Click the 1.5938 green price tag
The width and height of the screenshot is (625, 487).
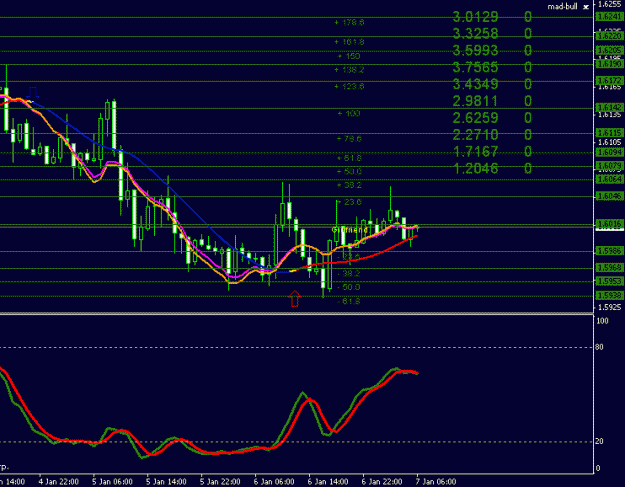coord(609,296)
